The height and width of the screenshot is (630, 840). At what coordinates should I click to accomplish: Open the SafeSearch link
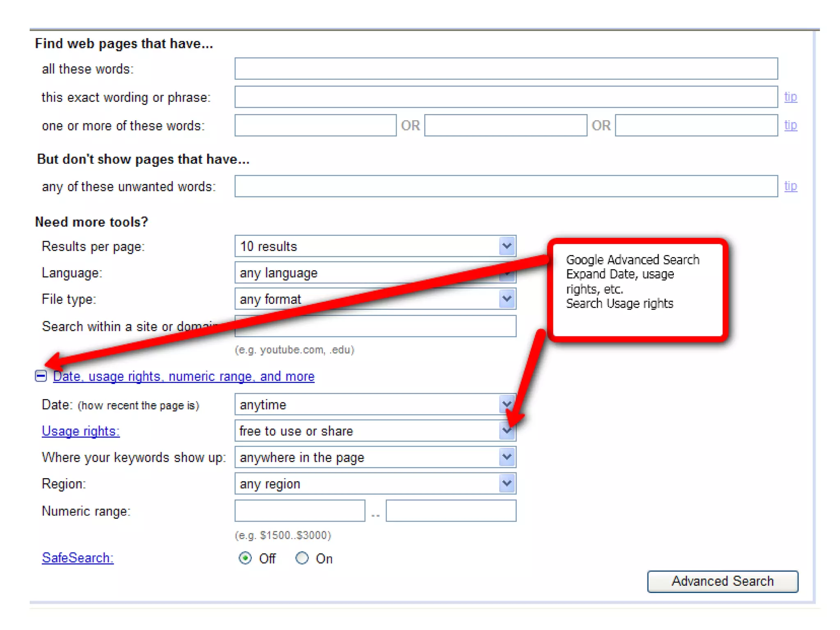(78, 558)
